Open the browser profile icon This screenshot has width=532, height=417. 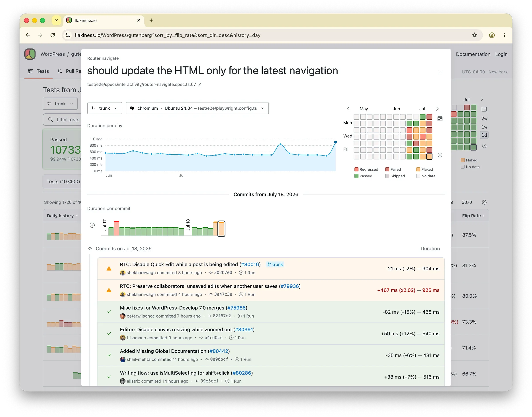pos(492,35)
